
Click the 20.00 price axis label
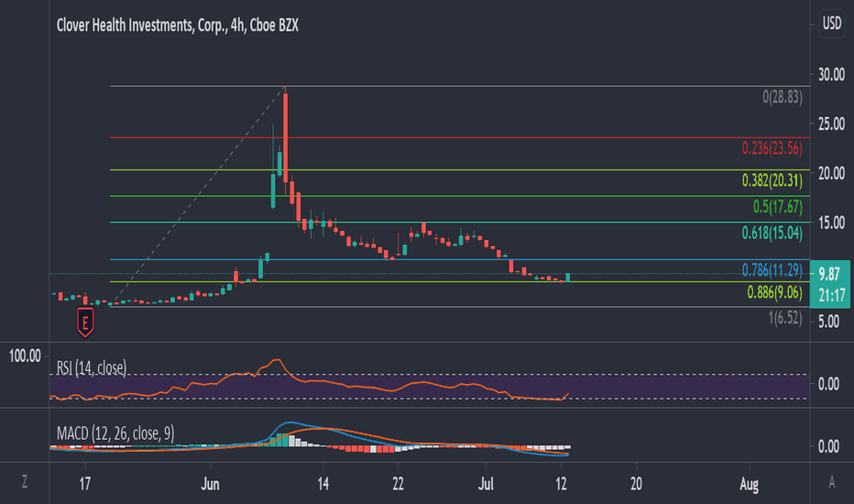tap(832, 173)
